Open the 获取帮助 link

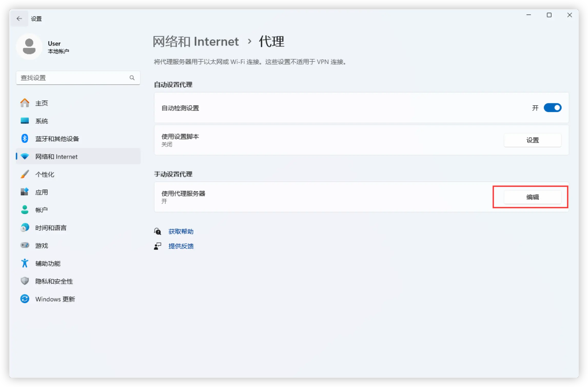181,231
